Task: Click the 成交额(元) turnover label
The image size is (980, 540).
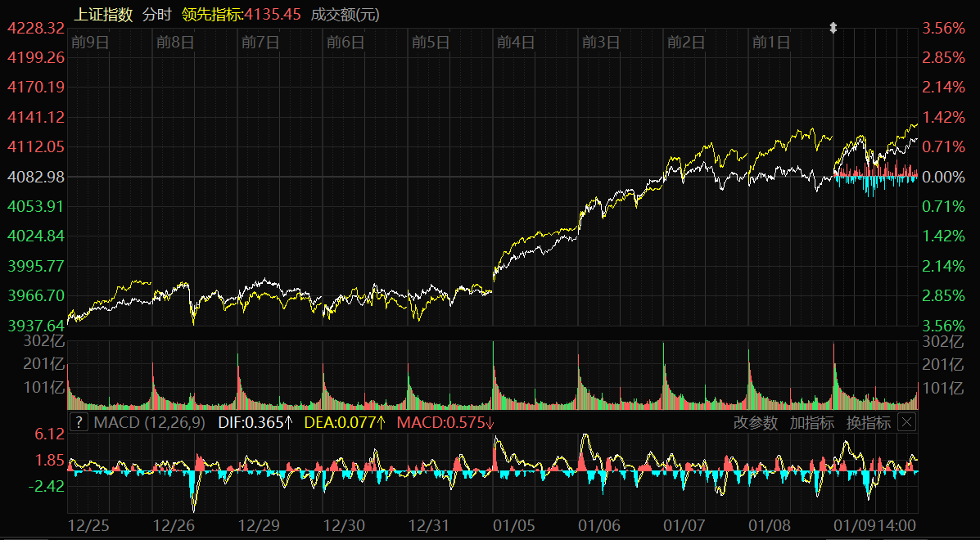Action: pyautogui.click(x=345, y=15)
